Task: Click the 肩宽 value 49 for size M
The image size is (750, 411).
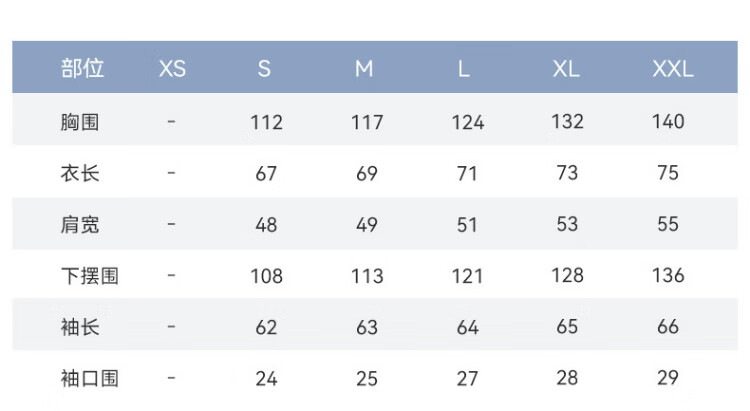Action: click(x=367, y=224)
